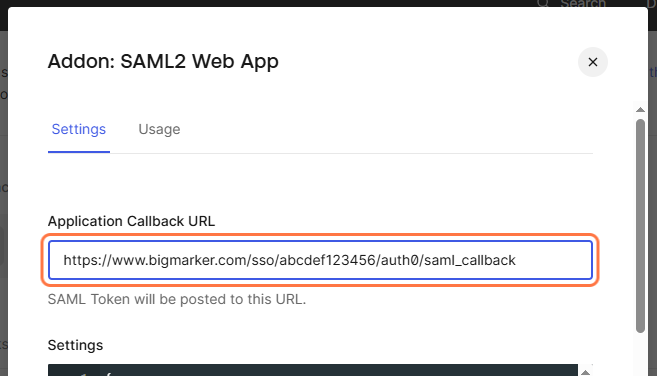Click the 'SAML Token will be posted' helper text
657x376 pixels.
177,299
